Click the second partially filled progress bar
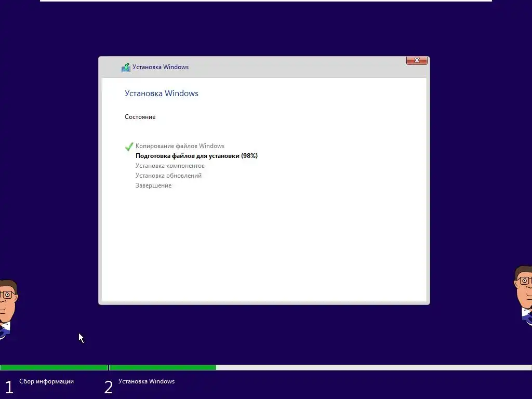 [x=320, y=367]
